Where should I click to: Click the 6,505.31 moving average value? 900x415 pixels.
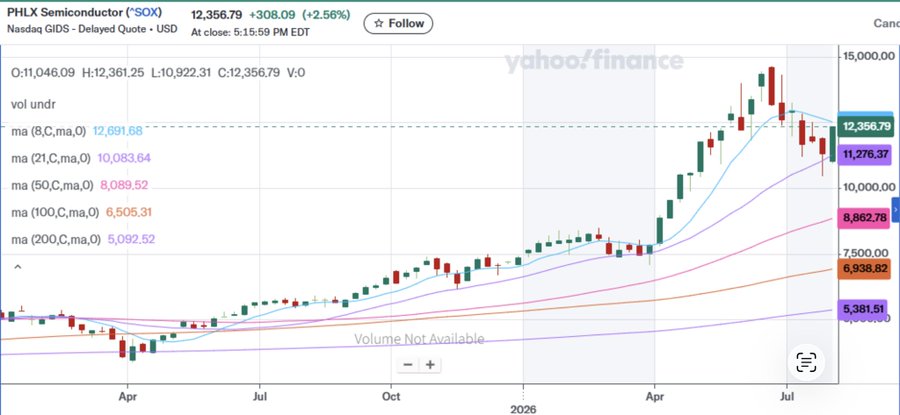tap(129, 212)
